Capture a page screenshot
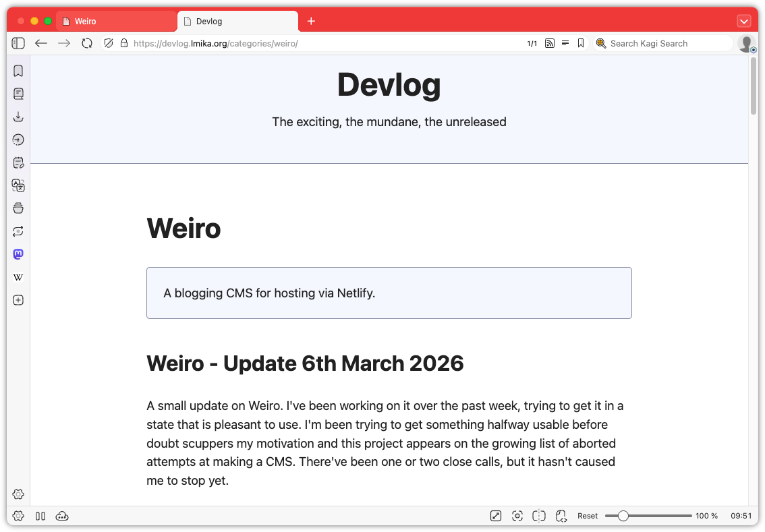Viewport: 765px width, 532px height. [517, 515]
